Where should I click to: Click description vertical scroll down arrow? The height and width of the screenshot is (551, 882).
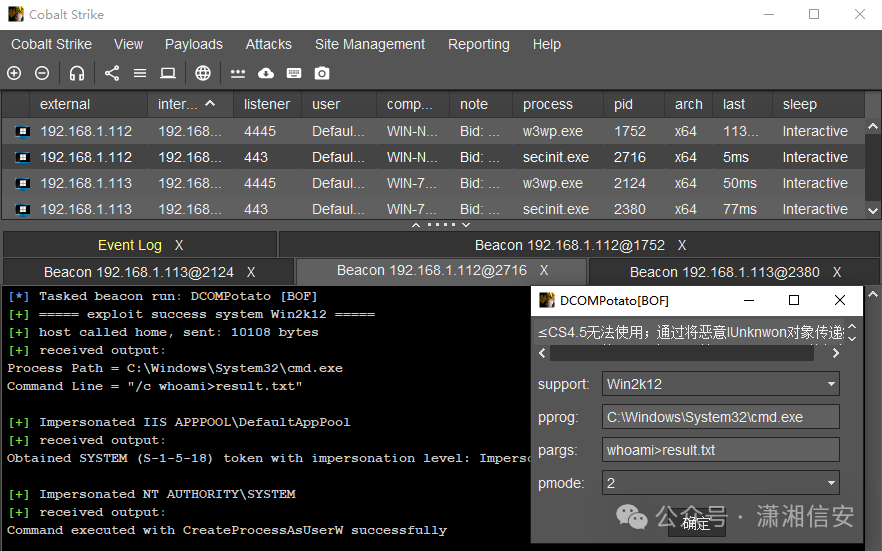point(852,338)
